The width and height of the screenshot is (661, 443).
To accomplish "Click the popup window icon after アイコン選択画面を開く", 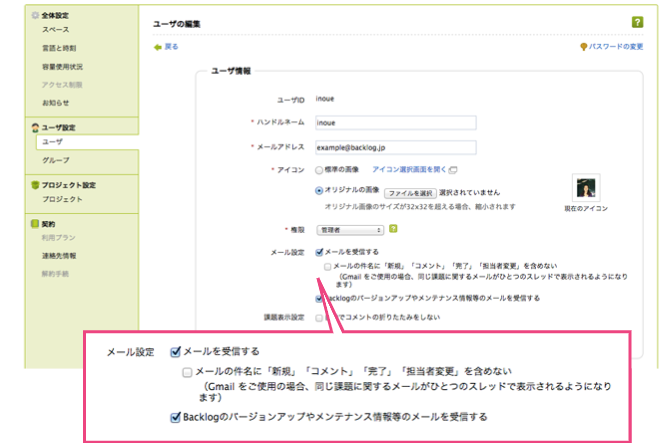I will pyautogui.click(x=453, y=170).
